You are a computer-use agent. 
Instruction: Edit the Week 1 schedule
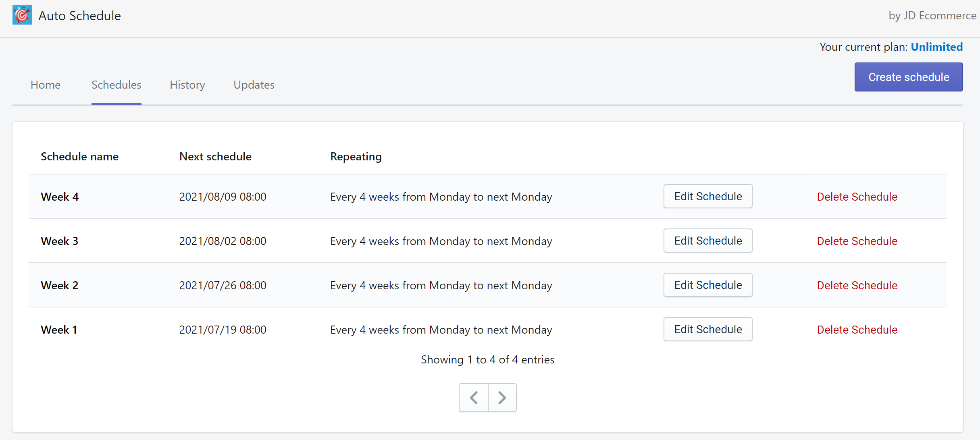point(708,330)
